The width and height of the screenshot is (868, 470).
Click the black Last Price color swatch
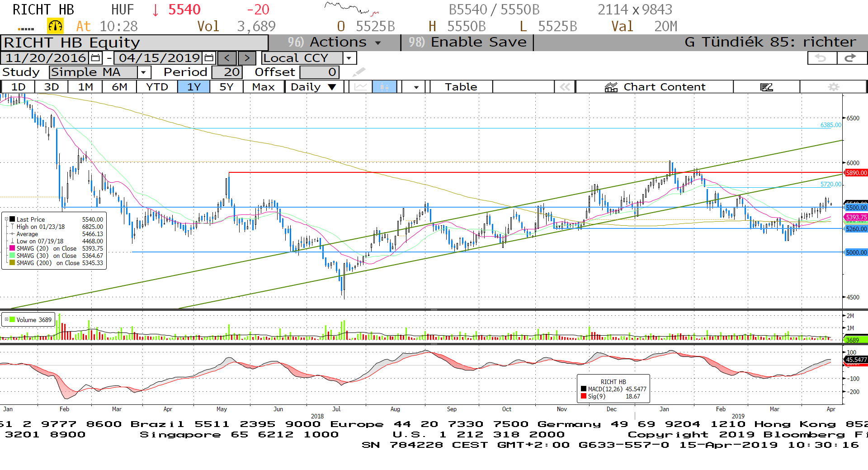13,219
